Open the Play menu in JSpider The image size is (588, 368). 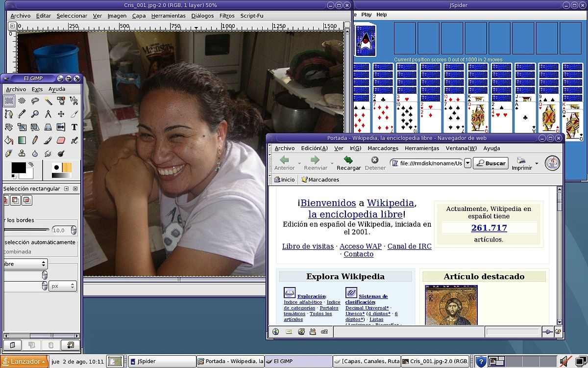click(x=367, y=15)
